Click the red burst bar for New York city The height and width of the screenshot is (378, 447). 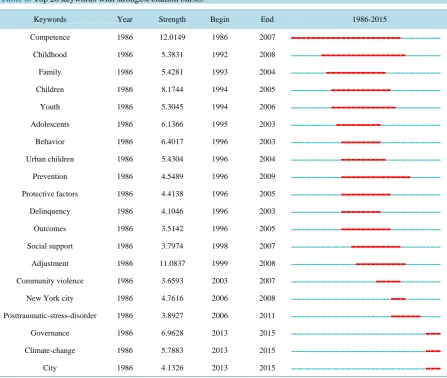(398, 299)
